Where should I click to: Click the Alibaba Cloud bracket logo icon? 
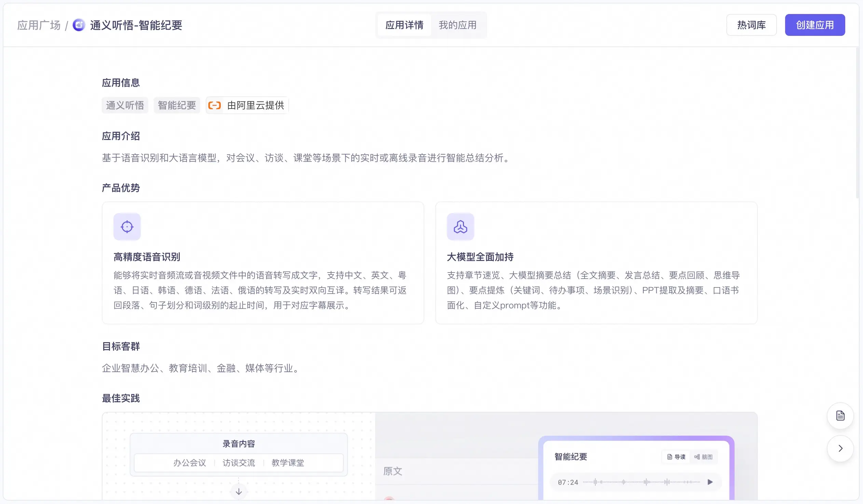point(215,106)
